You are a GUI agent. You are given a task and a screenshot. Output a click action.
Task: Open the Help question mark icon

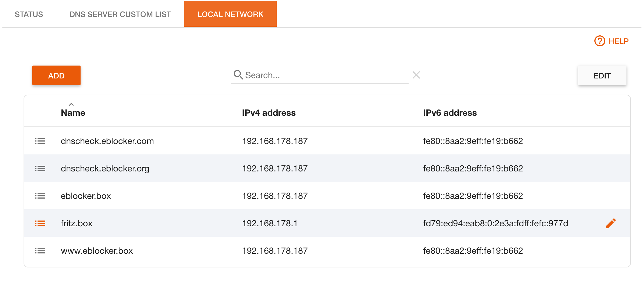pyautogui.click(x=600, y=41)
